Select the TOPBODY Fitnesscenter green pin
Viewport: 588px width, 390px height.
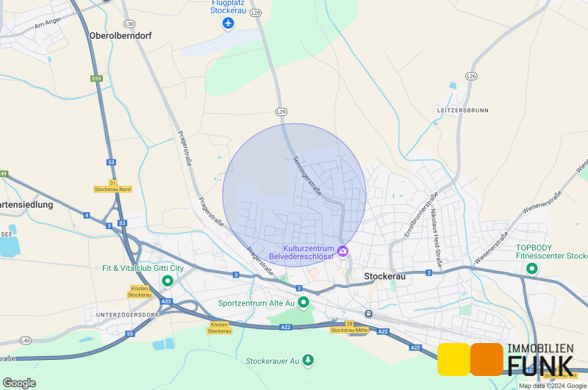point(531,269)
